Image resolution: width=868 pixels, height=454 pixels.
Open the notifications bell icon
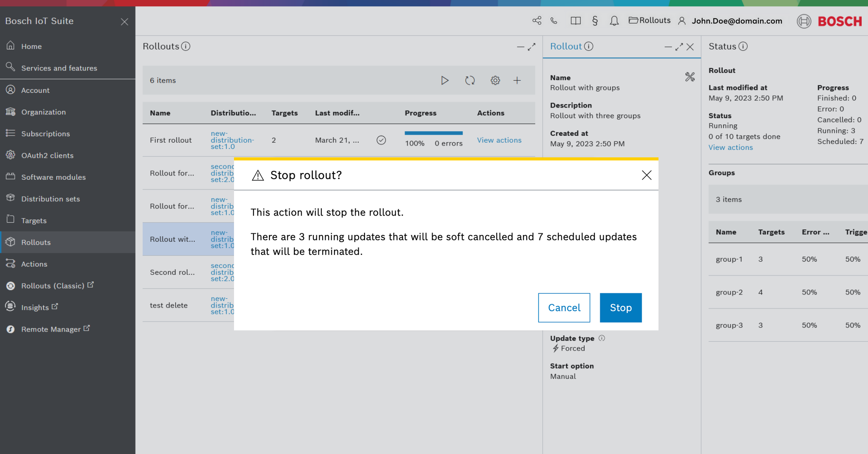[614, 21]
